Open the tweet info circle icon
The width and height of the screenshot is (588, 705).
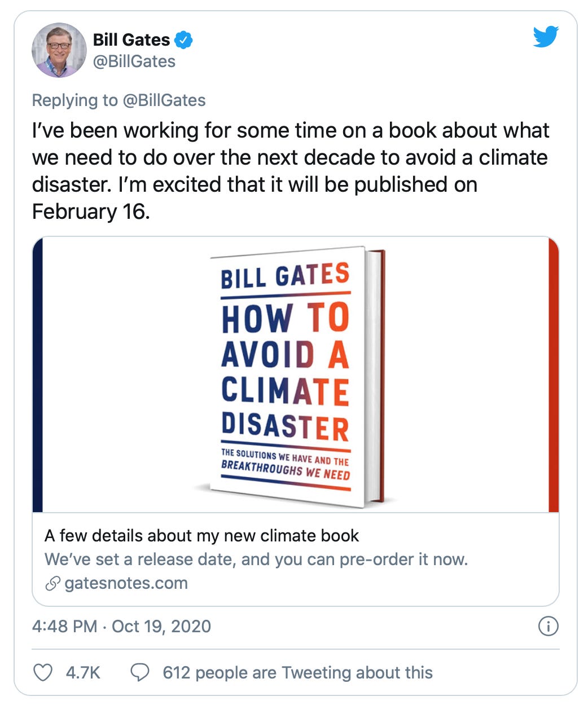click(x=548, y=626)
